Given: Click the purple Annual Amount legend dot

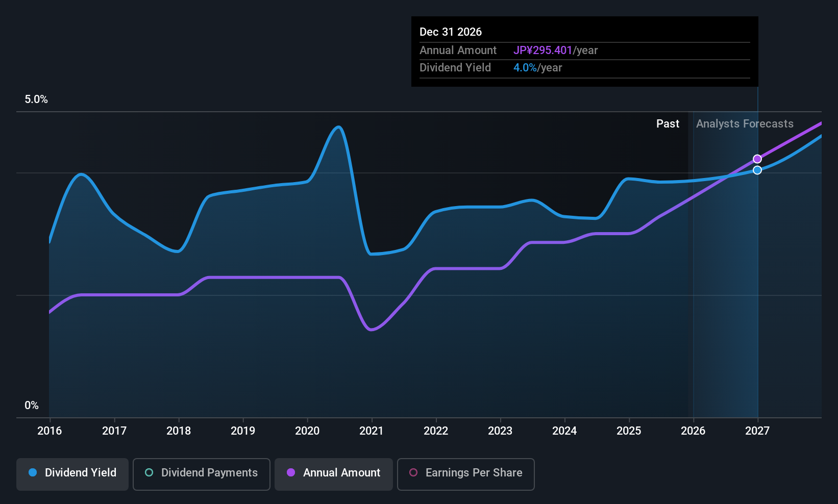Looking at the screenshot, I should (x=291, y=473).
